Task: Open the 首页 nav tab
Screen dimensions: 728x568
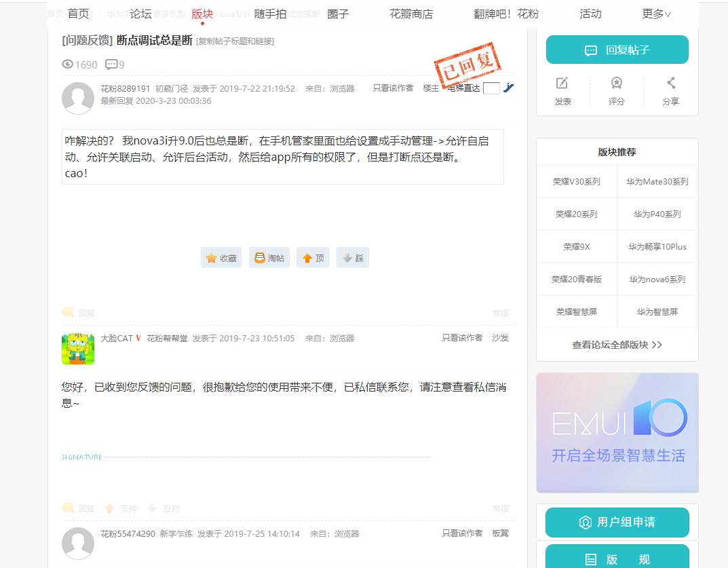Action: coord(78,14)
